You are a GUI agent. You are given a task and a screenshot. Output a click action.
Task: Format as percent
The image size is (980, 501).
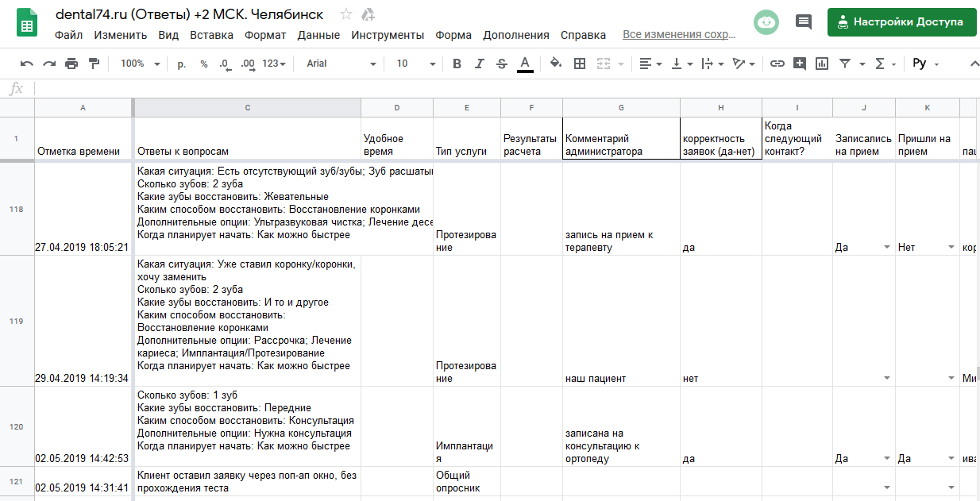tap(204, 64)
